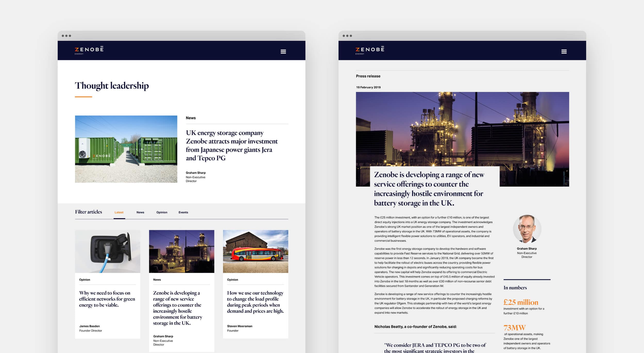Click the '73MW' figure in In numbers
Viewport: 644px width, 353px height.
pyautogui.click(x=514, y=328)
